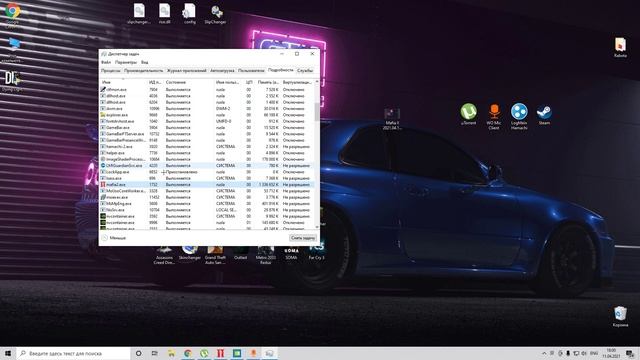Select the explorer.exe process row
This screenshot has height=360, width=640.
(207, 115)
